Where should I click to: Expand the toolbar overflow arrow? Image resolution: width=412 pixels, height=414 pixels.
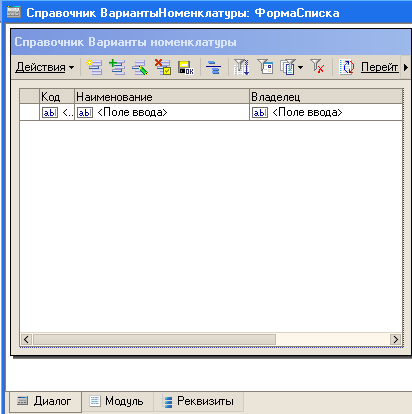(406, 67)
